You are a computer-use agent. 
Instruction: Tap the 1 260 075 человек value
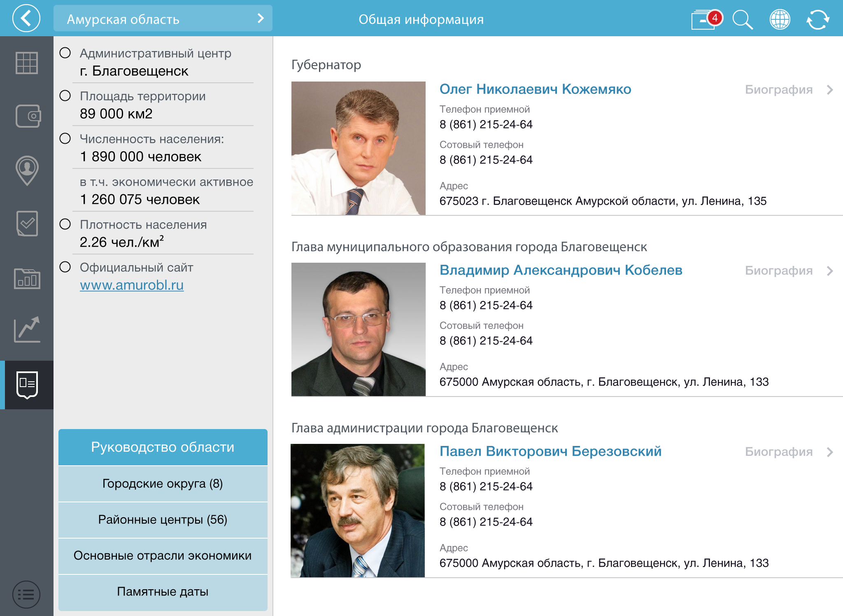pyautogui.click(x=140, y=200)
